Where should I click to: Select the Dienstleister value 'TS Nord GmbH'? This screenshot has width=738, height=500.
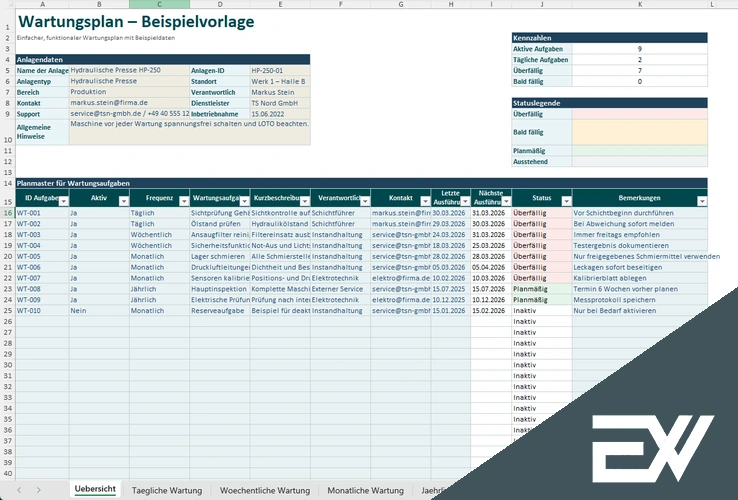pyautogui.click(x=280, y=103)
